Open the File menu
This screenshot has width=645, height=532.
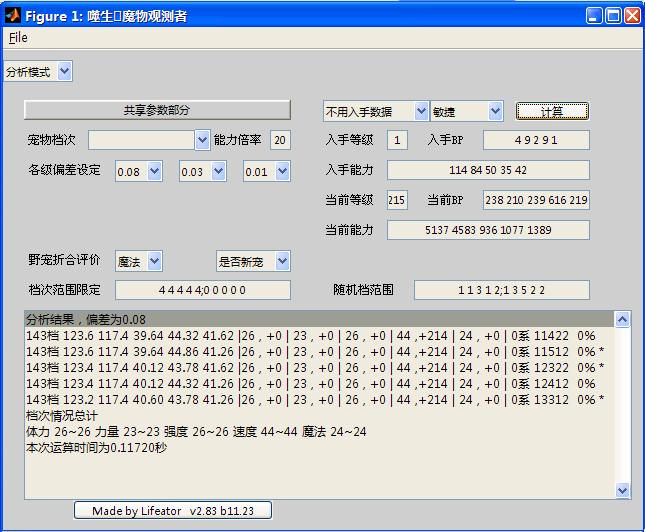(18, 38)
